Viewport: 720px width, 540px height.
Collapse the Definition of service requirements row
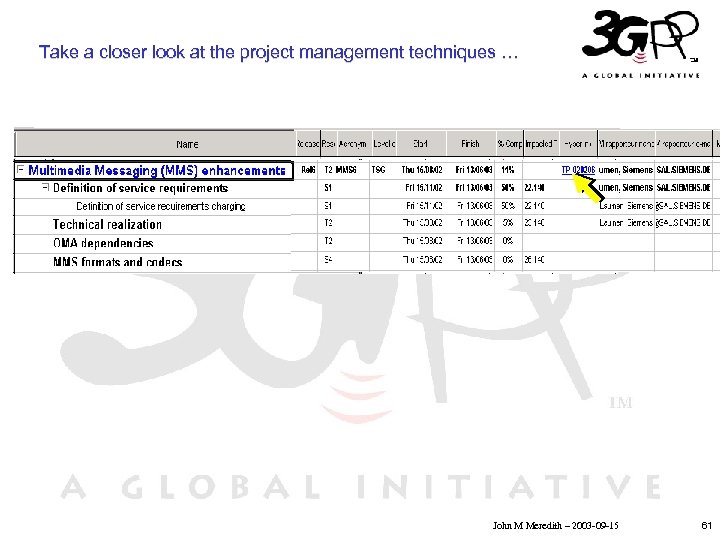45,187
